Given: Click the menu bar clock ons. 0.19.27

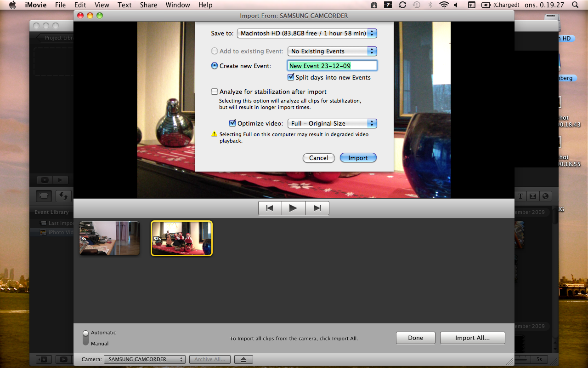Looking at the screenshot, I should click(x=544, y=5).
